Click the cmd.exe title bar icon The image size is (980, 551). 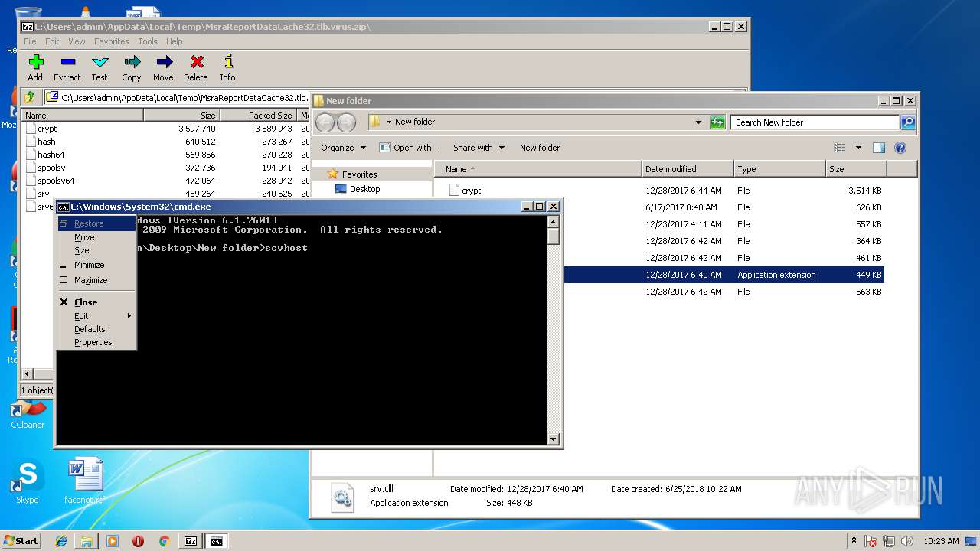pyautogui.click(x=64, y=207)
